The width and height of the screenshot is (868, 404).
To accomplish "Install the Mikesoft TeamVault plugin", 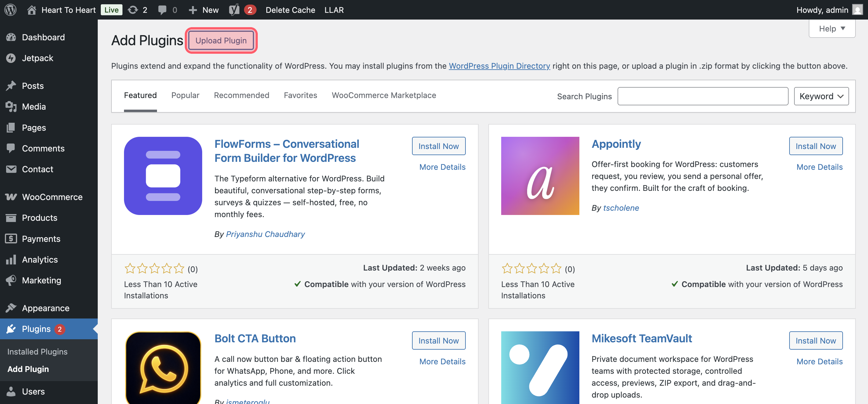I will 816,340.
